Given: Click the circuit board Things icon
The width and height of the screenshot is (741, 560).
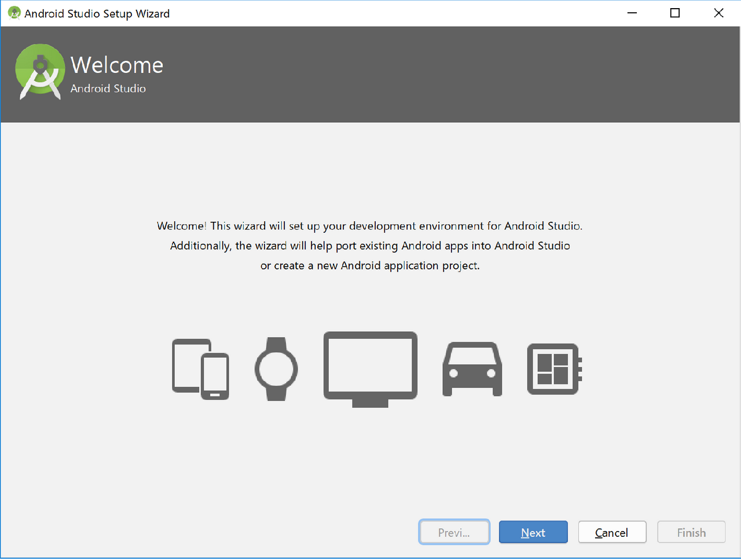Looking at the screenshot, I should pos(555,369).
